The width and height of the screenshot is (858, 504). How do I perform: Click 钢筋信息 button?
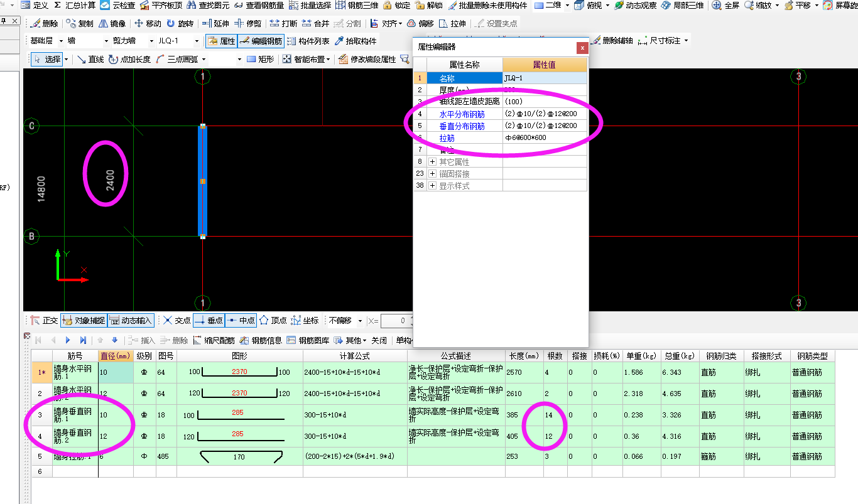pyautogui.click(x=261, y=341)
